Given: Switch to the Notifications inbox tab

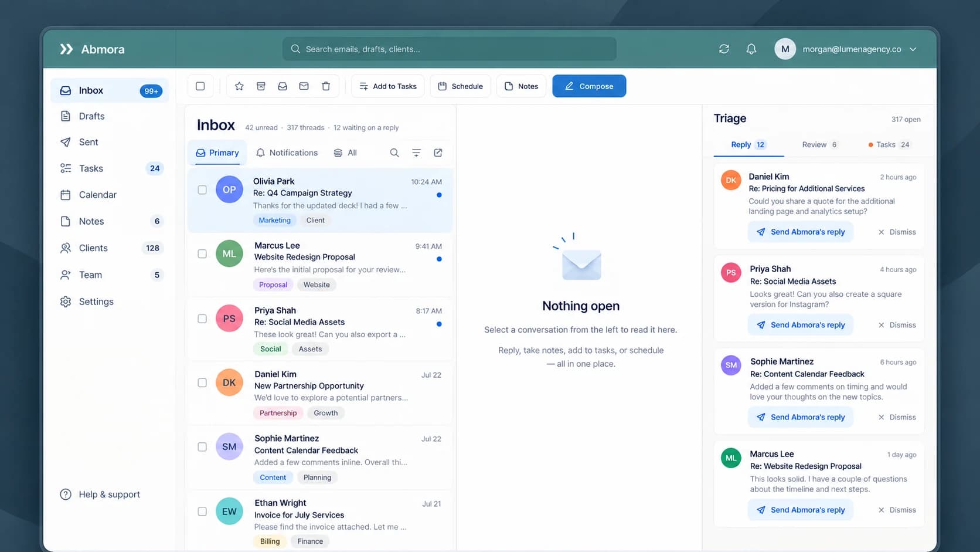Looking at the screenshot, I should point(287,153).
